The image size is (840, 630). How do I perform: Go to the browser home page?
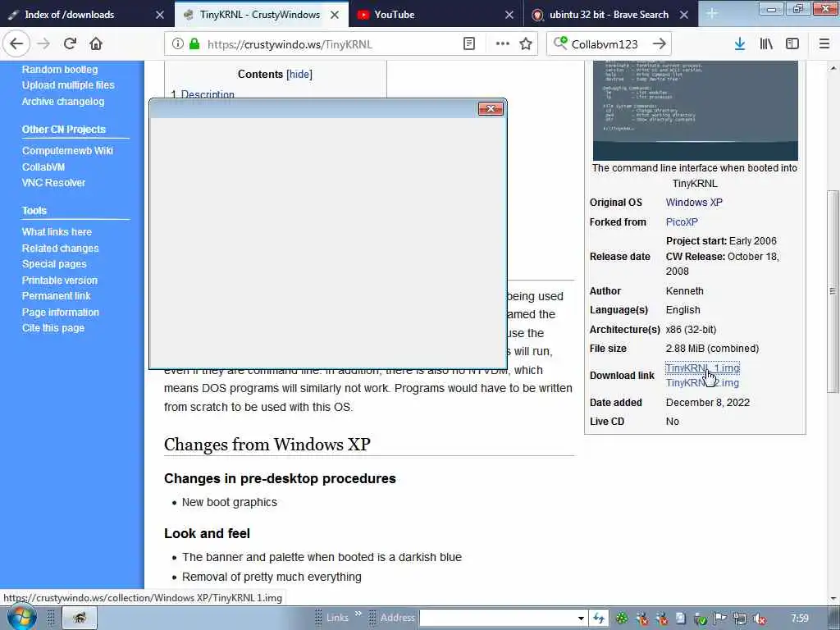[96, 44]
